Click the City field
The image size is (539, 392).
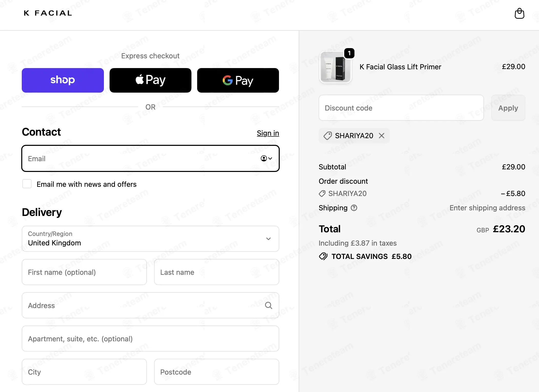pos(84,372)
